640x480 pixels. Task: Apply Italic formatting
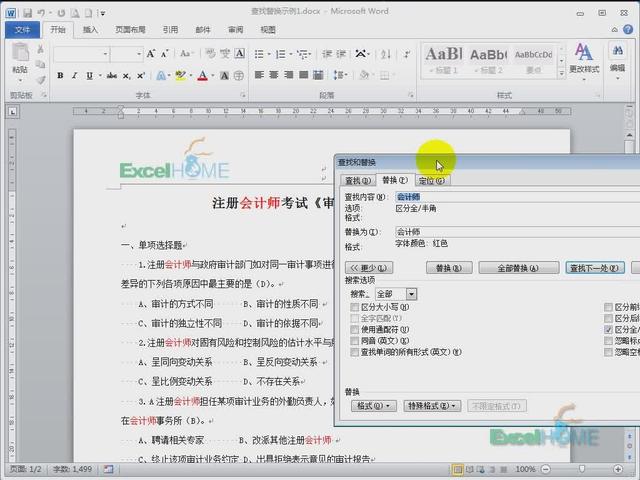pos(74,76)
